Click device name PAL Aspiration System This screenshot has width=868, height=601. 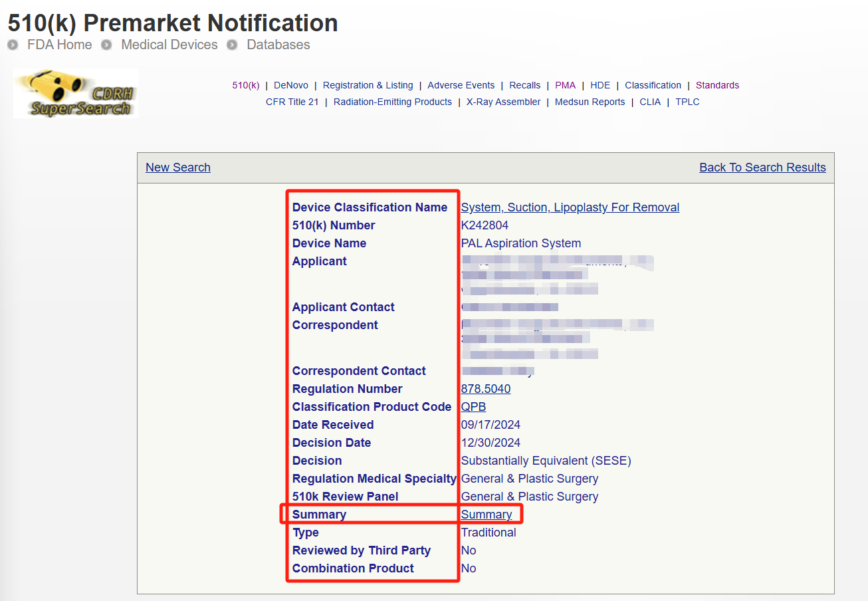(521, 243)
